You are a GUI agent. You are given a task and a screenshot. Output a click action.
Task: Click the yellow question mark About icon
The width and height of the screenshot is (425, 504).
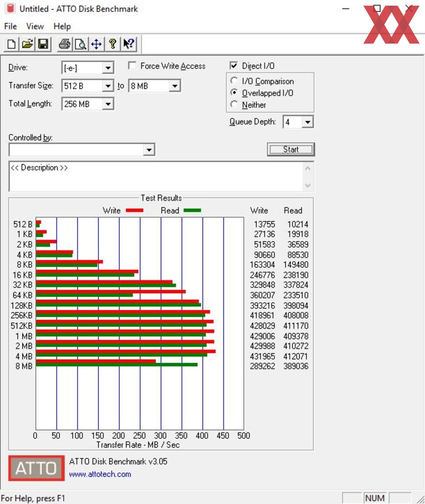pos(112,44)
